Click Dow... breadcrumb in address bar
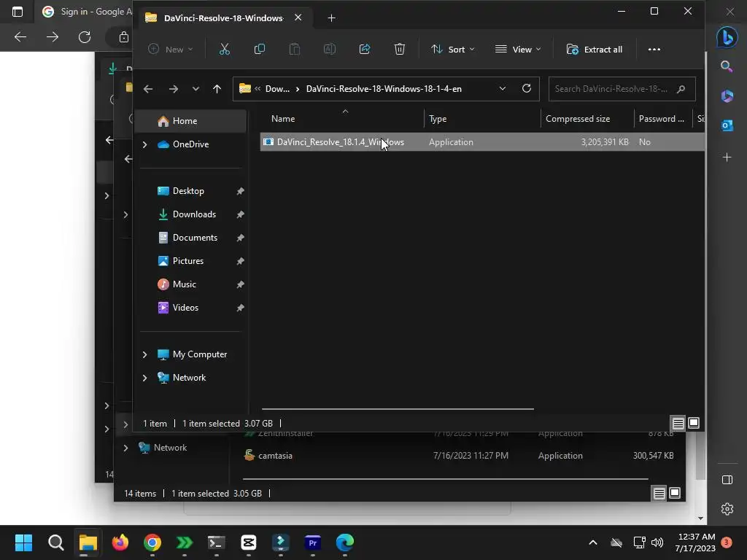The height and width of the screenshot is (560, 747). click(x=277, y=88)
